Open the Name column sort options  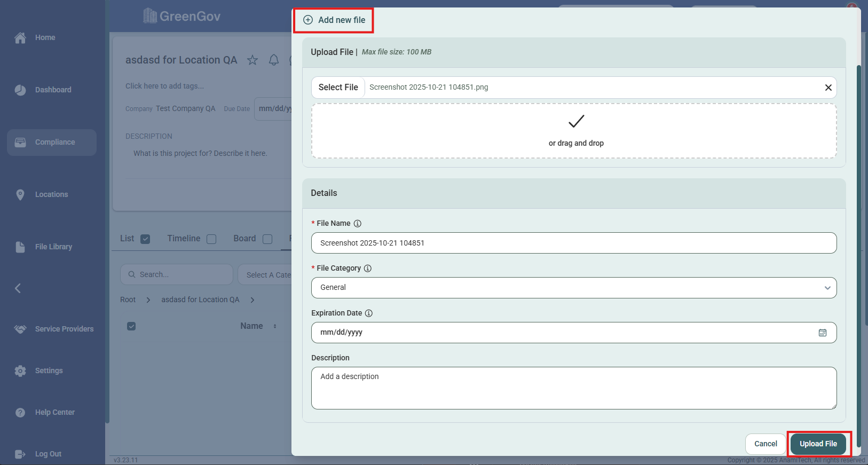point(275,326)
